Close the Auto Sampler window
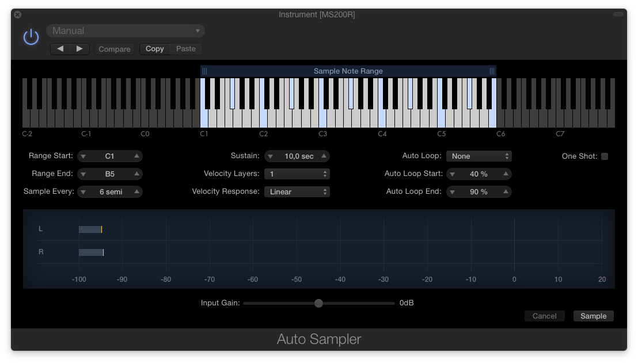 tap(17, 14)
